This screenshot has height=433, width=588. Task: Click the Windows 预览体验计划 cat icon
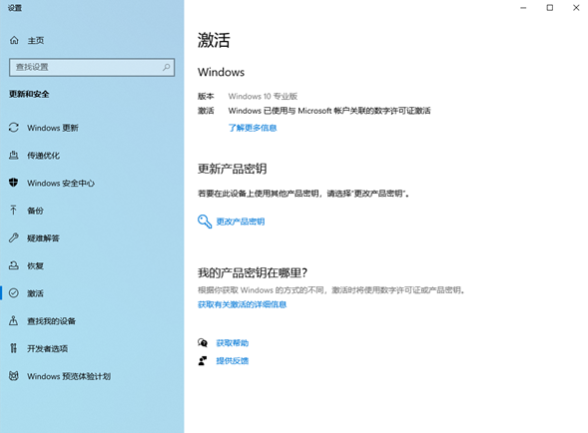pos(14,376)
